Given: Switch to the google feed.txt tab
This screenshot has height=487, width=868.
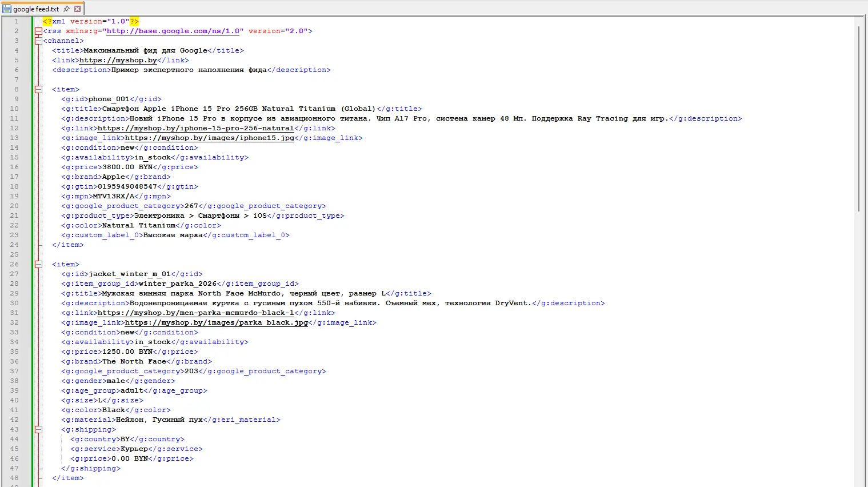Looking at the screenshot, I should click(x=36, y=9).
